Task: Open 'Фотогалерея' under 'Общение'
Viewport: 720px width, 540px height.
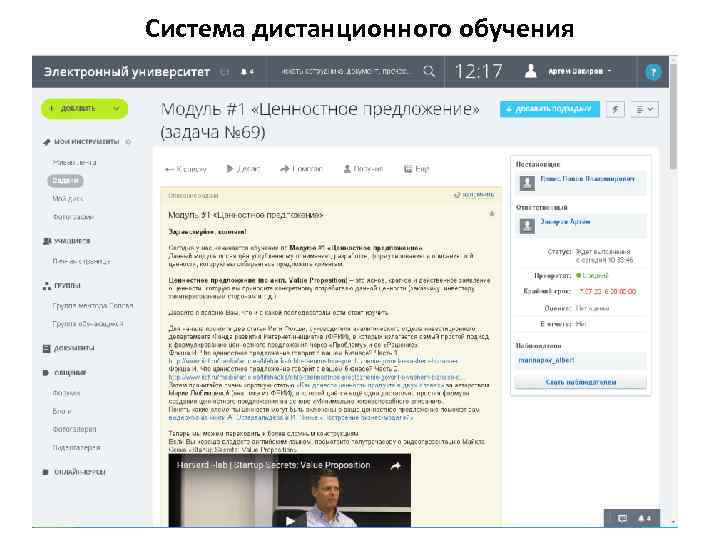Action: tap(74, 429)
